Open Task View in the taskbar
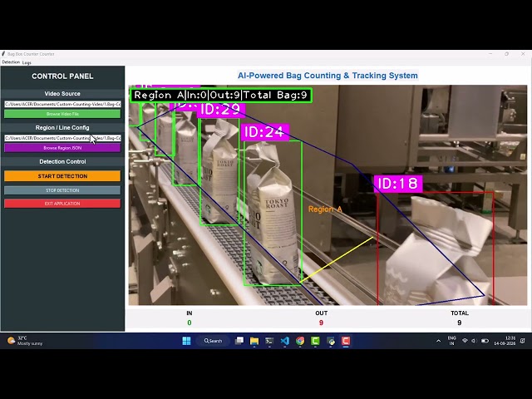 click(x=239, y=341)
